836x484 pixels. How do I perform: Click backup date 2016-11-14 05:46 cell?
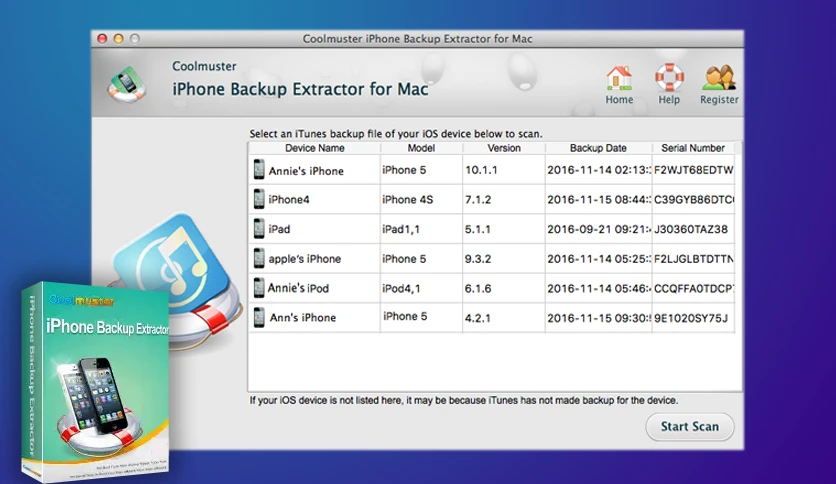pyautogui.click(x=598, y=288)
